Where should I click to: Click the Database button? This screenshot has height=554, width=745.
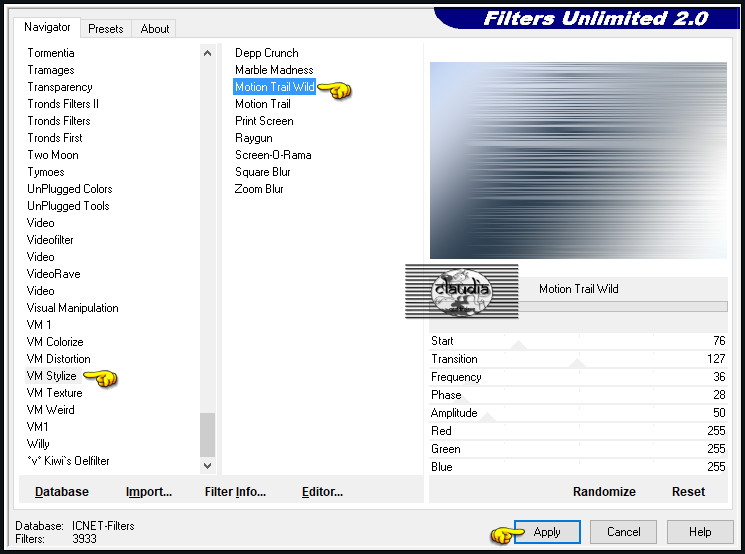pos(62,492)
